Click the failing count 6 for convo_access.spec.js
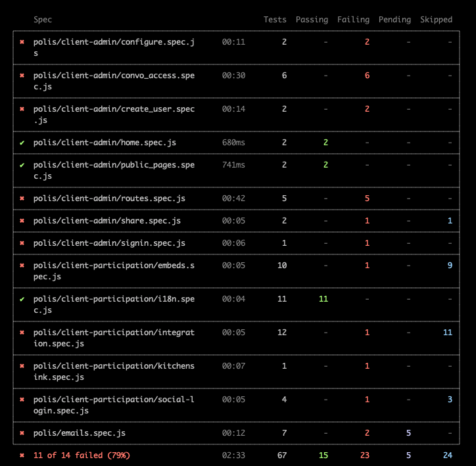476x466 pixels. click(367, 75)
